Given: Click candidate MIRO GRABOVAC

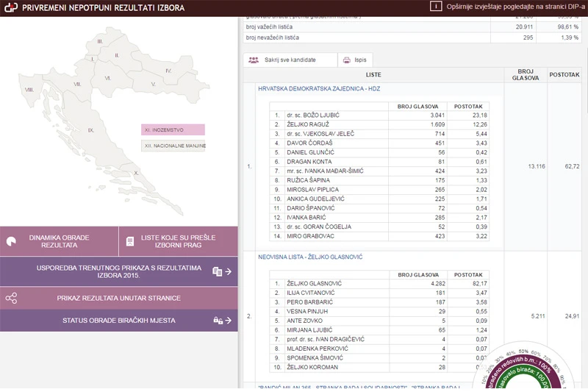Looking at the screenshot, I should (x=310, y=236).
